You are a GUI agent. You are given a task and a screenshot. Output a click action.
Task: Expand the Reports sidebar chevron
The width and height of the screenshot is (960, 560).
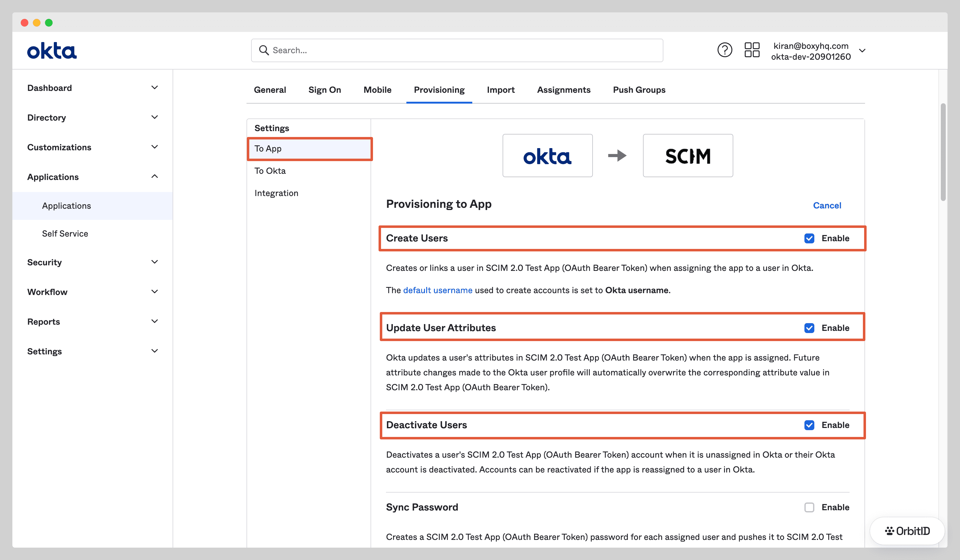pos(155,322)
